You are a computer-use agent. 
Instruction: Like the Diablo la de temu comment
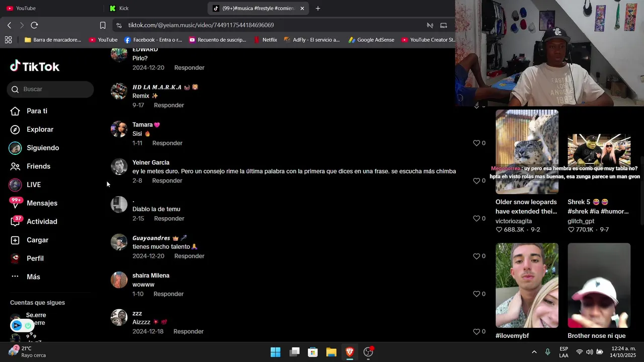tap(476, 218)
